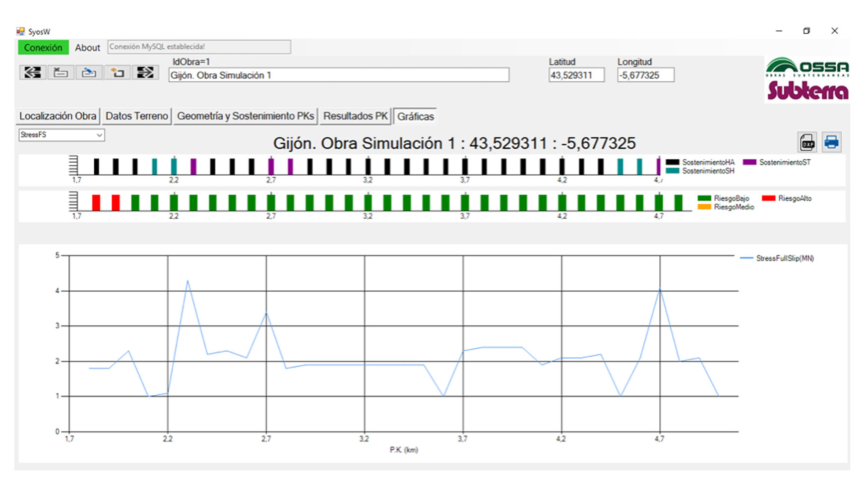Click the OSSA Subterra logo

pyautogui.click(x=807, y=79)
